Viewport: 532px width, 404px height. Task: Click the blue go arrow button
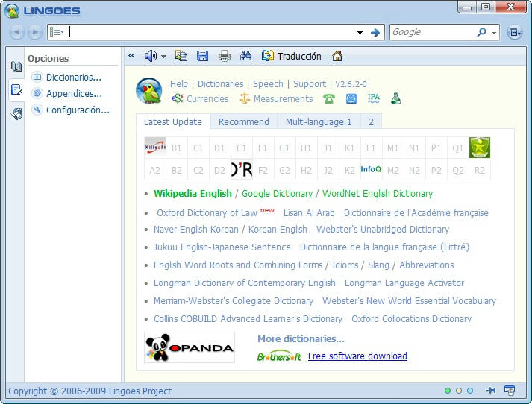coord(375,33)
